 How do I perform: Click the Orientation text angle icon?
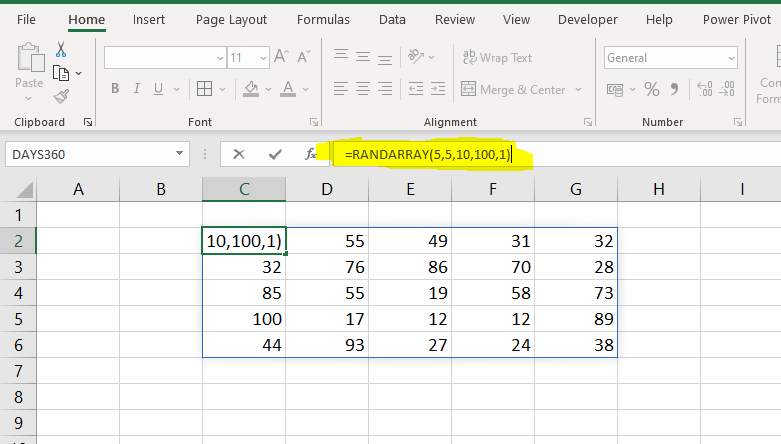pyautogui.click(x=416, y=56)
